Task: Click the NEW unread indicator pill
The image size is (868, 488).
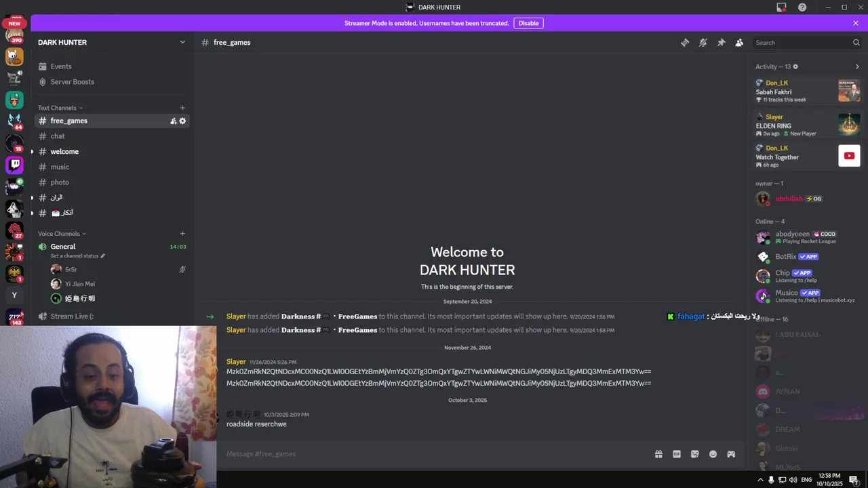Action: [14, 23]
